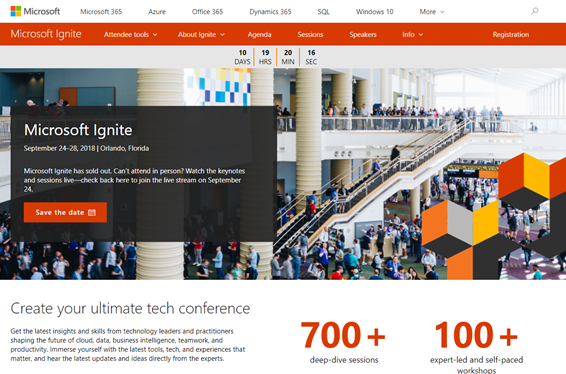Click the calendar icon on Save the date
566x374 pixels.
[92, 213]
